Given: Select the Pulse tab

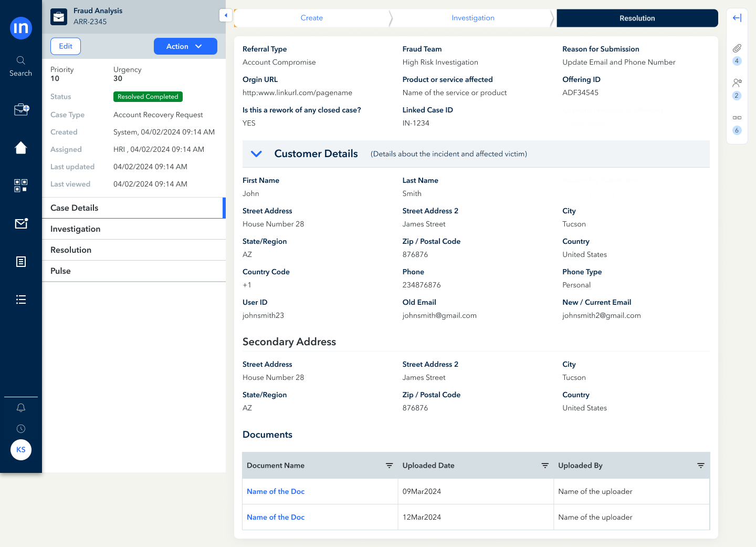Looking at the screenshot, I should point(60,271).
